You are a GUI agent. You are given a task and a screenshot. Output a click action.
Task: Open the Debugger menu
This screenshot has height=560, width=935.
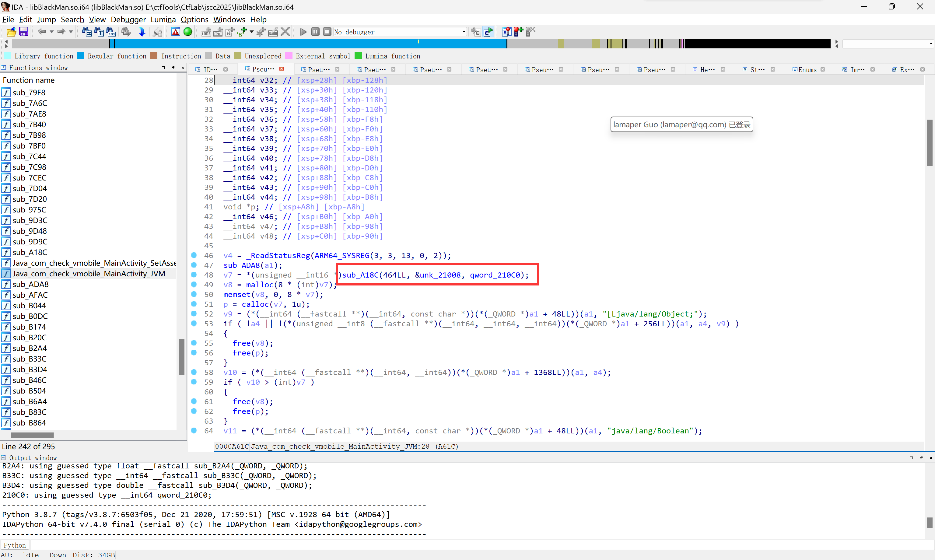pos(128,19)
